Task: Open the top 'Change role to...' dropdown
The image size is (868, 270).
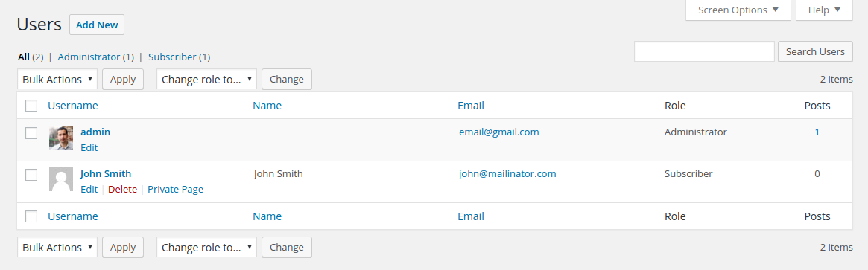Action: pos(207,79)
